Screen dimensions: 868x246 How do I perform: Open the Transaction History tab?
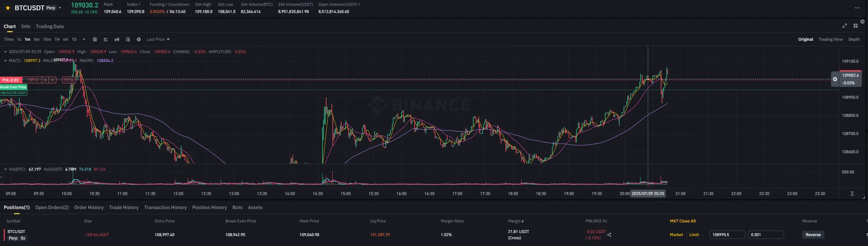point(165,208)
